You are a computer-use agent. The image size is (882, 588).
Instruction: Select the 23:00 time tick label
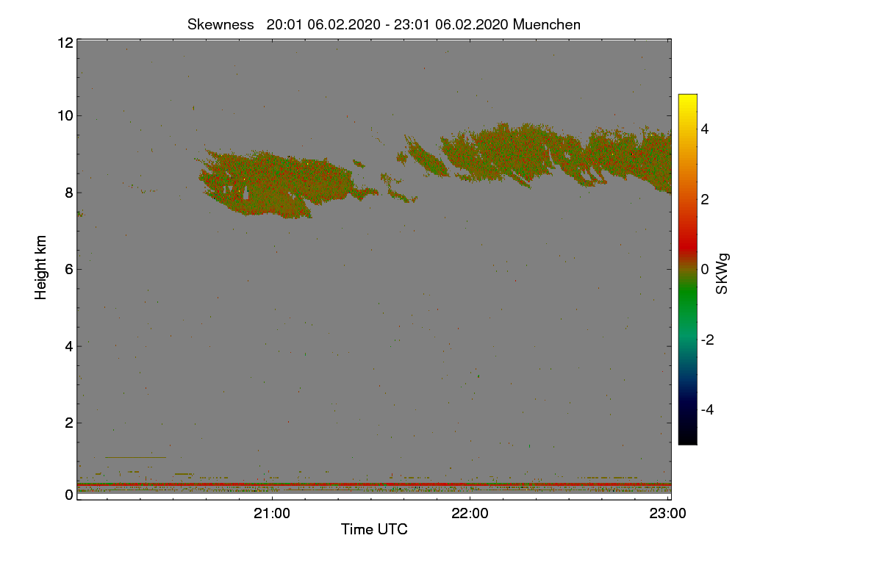pos(667,512)
